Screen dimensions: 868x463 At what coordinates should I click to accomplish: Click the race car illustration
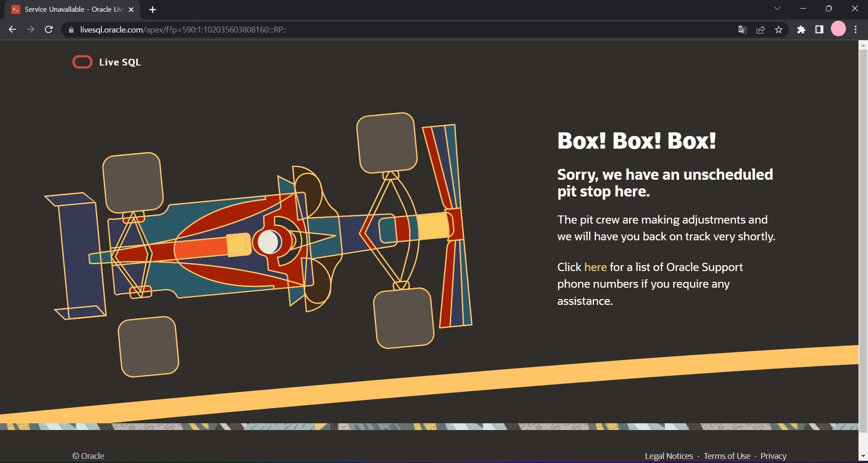(258, 244)
